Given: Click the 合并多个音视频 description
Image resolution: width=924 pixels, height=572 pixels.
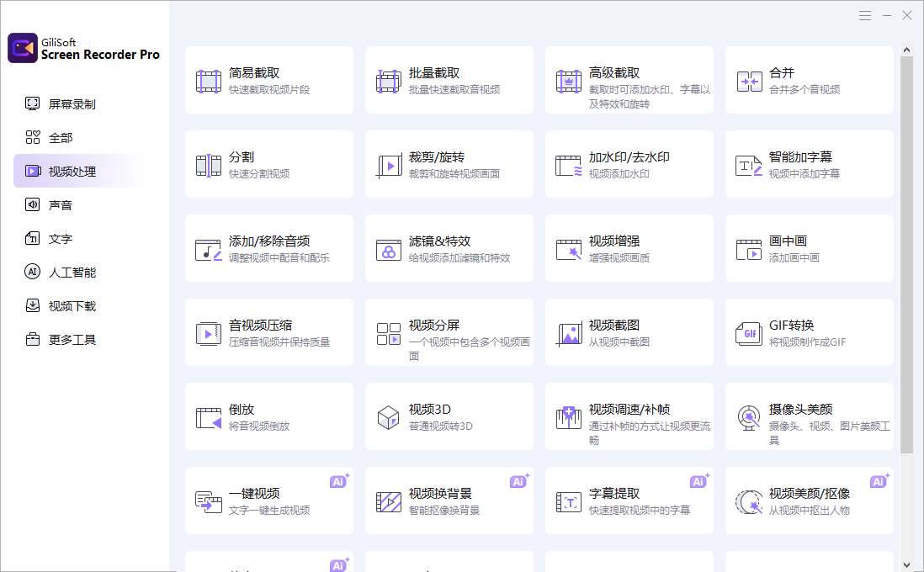Looking at the screenshot, I should (x=805, y=89).
